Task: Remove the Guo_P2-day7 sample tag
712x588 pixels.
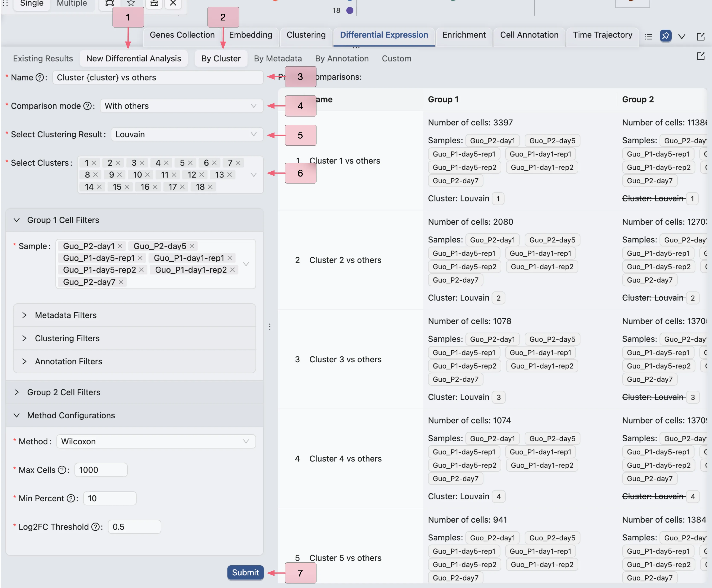Action: tap(121, 282)
